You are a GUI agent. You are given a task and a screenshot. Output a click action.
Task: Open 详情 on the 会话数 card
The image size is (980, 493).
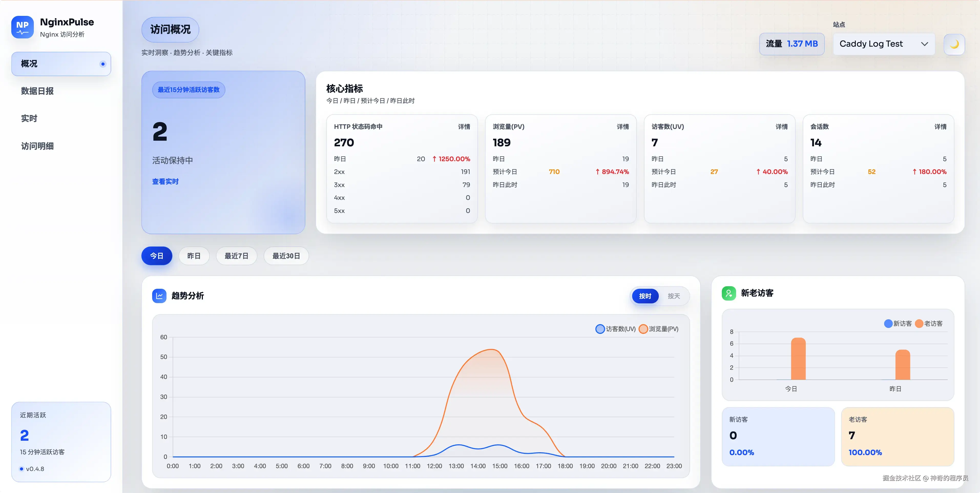pyautogui.click(x=941, y=127)
